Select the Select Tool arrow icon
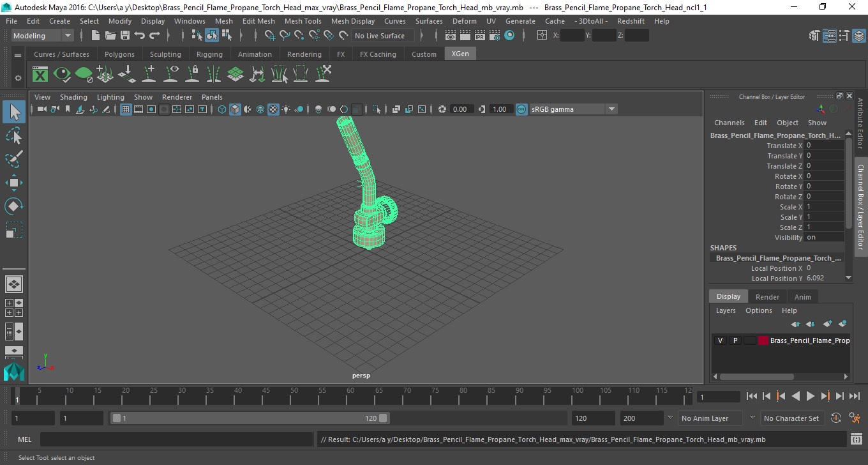 coord(14,112)
